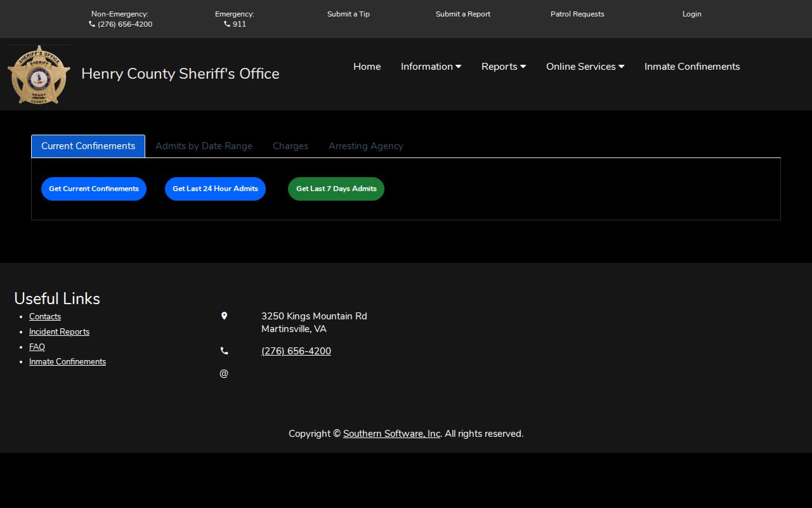Screen dimensions: 812x508
Task: Open Inmate Confinements in the navbar
Action: 692,67
